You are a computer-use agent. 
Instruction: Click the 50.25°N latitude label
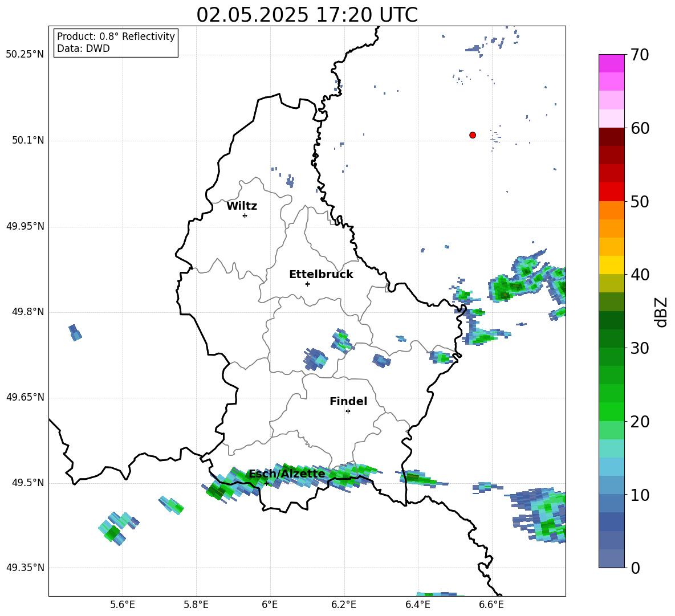coord(25,55)
